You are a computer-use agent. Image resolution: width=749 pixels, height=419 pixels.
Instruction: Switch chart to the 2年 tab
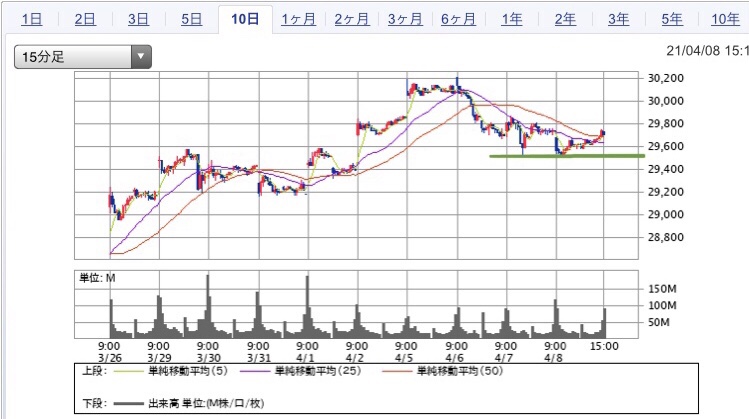pos(565,19)
